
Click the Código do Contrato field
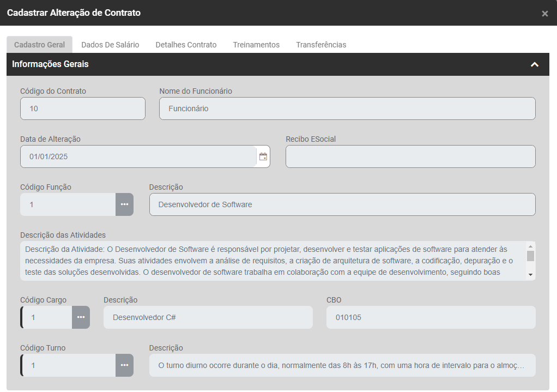83,108
